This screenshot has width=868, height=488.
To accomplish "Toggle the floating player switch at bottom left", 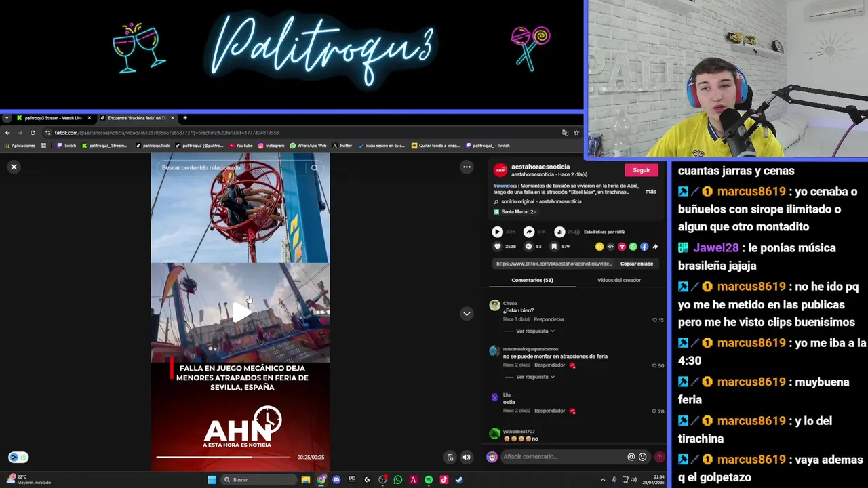I will [18, 457].
